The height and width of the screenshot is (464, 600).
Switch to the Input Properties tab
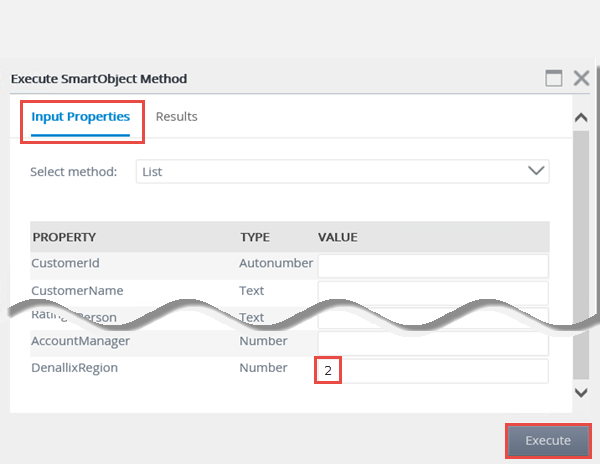(81, 117)
